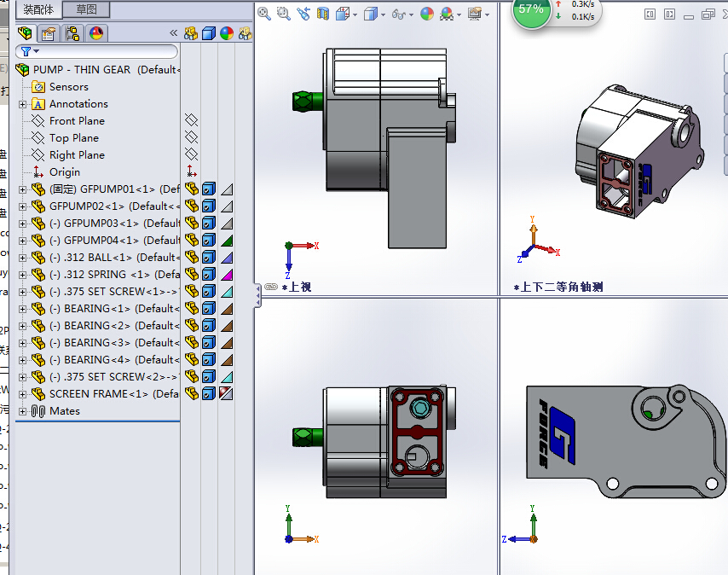
Task: Click the Hide/Show column header icon
Action: coord(191,33)
